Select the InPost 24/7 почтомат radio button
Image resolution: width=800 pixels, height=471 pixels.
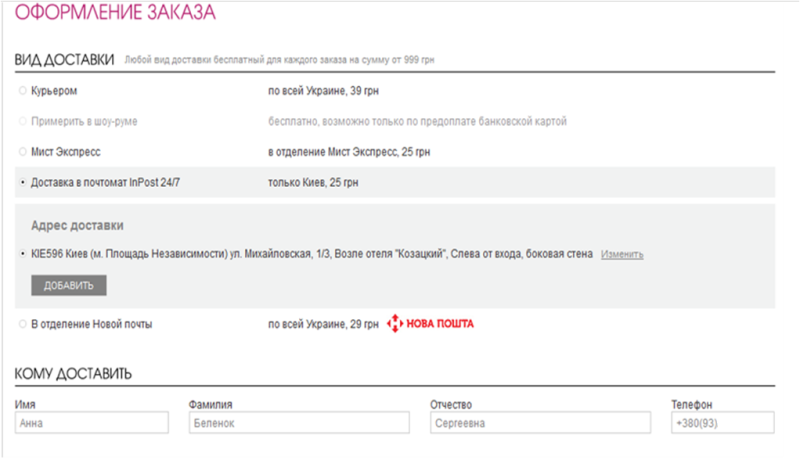22,182
